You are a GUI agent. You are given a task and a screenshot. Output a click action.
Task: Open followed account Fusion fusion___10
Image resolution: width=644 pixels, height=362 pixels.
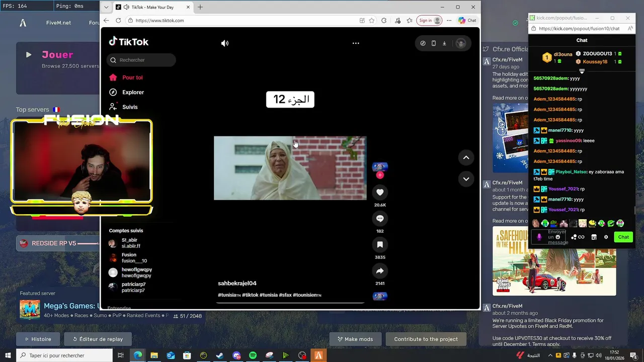tap(128, 258)
